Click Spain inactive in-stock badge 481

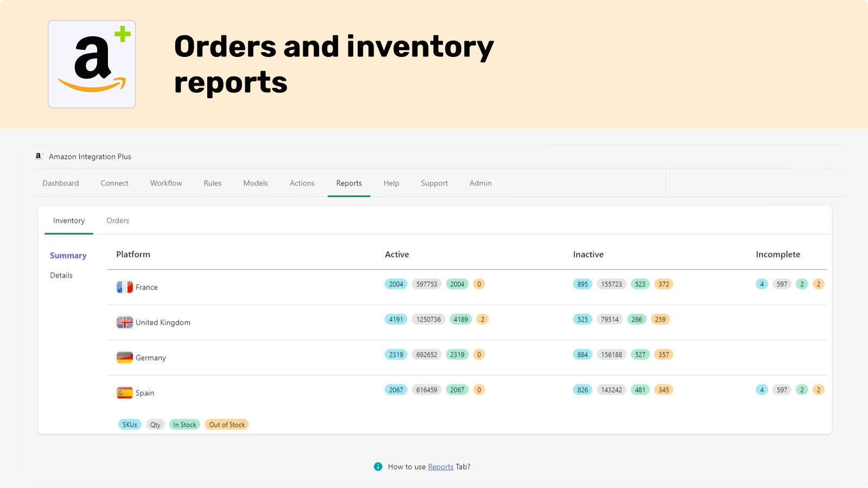tap(640, 390)
